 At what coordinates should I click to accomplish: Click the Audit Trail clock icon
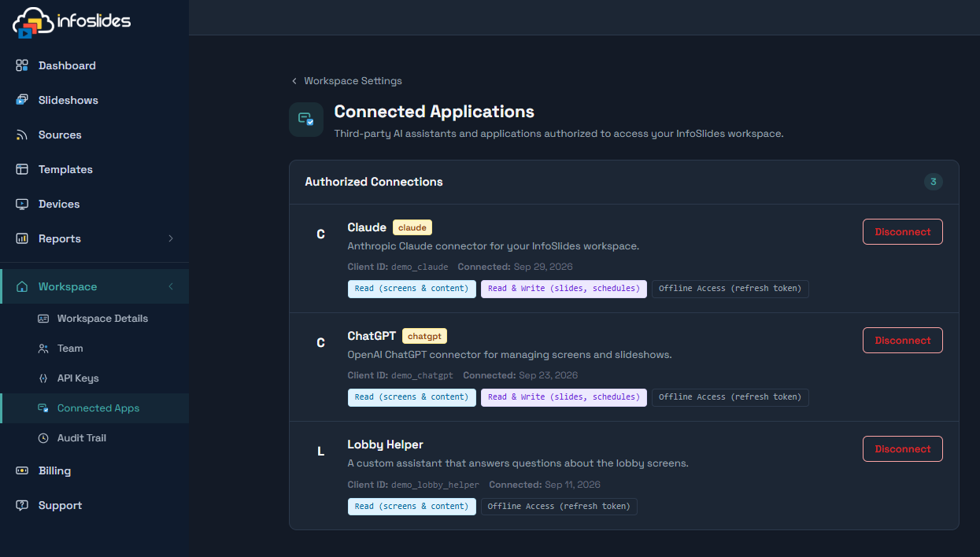(43, 438)
